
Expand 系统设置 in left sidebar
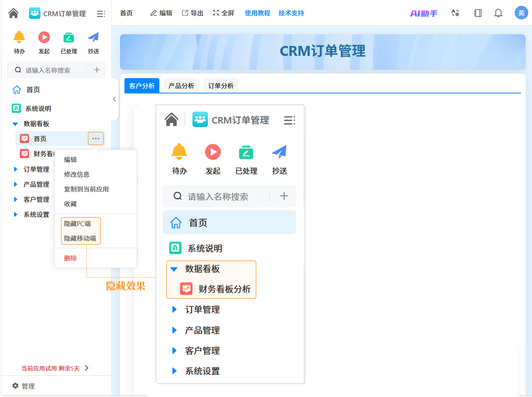[16, 214]
